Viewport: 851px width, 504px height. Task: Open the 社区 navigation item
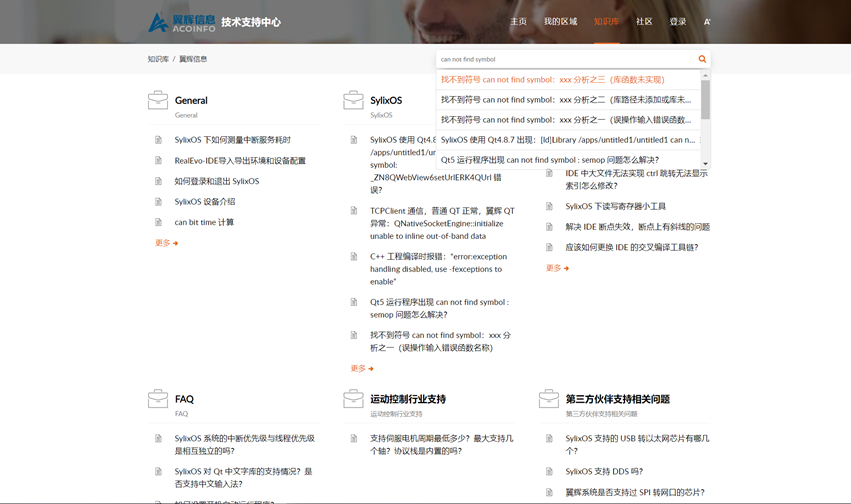[644, 22]
